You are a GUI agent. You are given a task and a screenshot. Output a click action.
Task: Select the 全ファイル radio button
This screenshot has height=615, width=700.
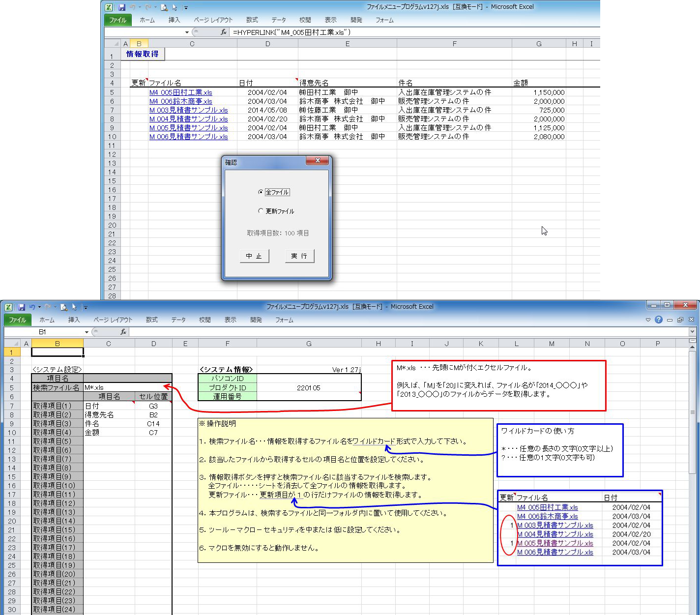pyautogui.click(x=261, y=192)
